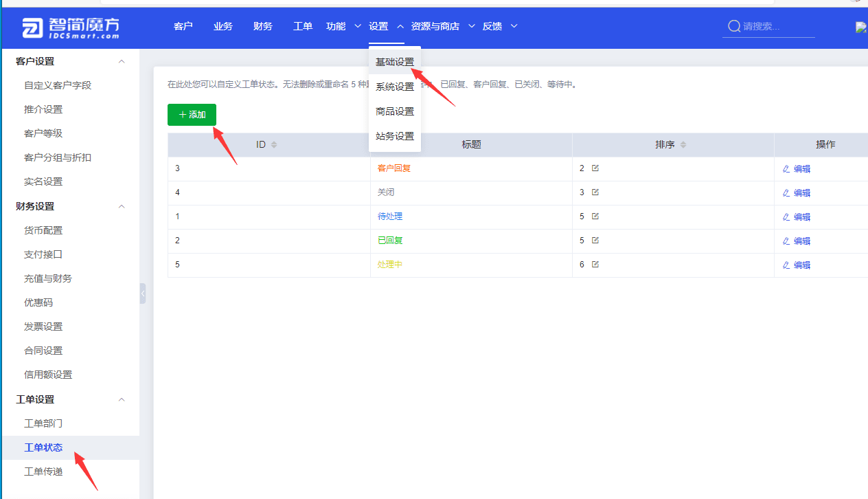Collapse the 客户设置 sidebar section
Screen dimensions: 868x499
click(x=122, y=61)
